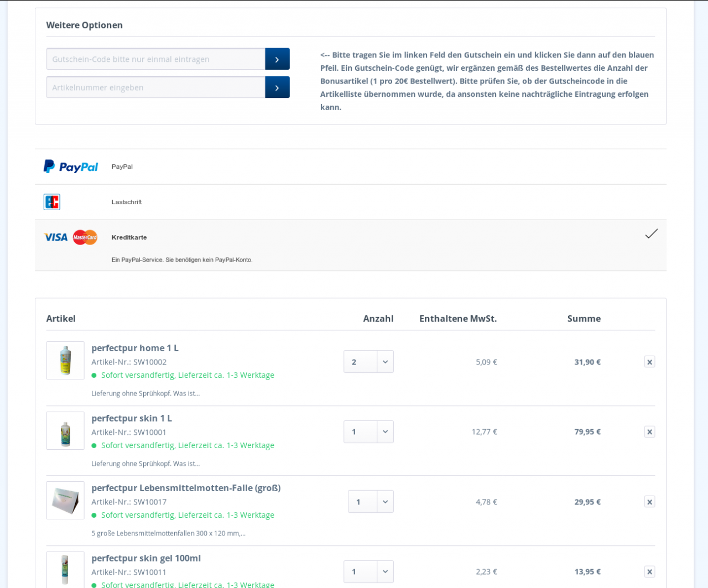Screen dimensions: 708x588
Task: Open perfectpur home 1 L product thumbnail
Action: tap(65, 360)
